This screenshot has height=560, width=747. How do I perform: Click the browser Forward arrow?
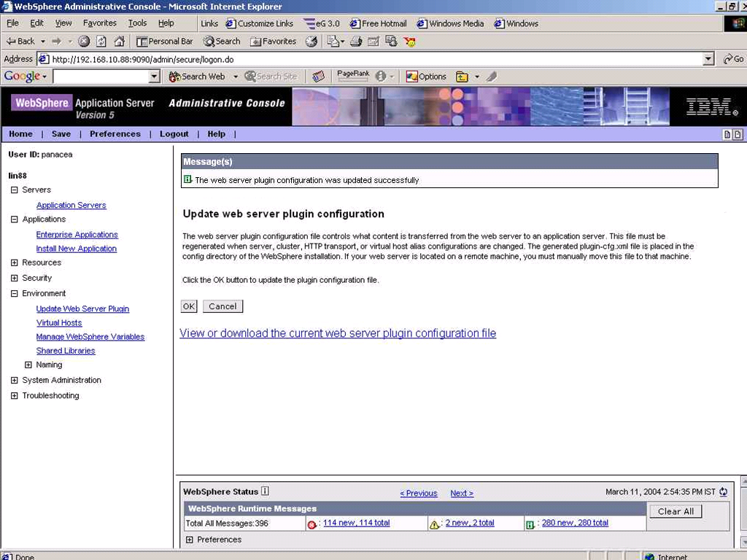pos(57,42)
